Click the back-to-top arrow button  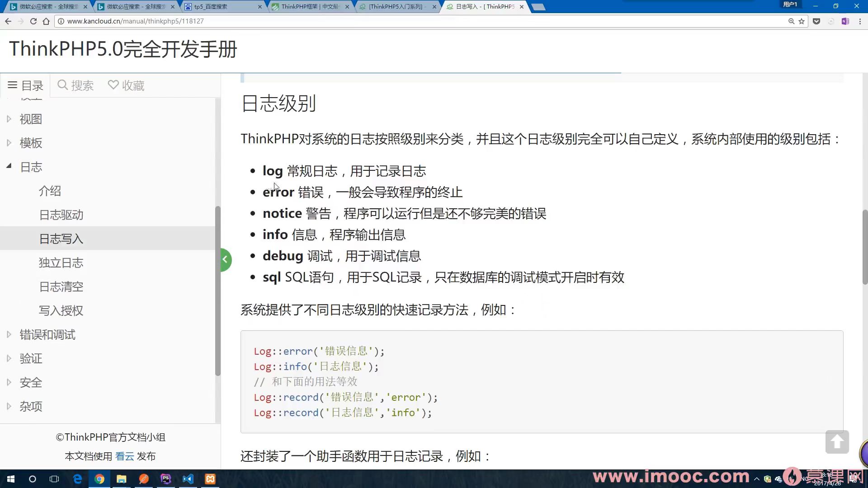(837, 442)
